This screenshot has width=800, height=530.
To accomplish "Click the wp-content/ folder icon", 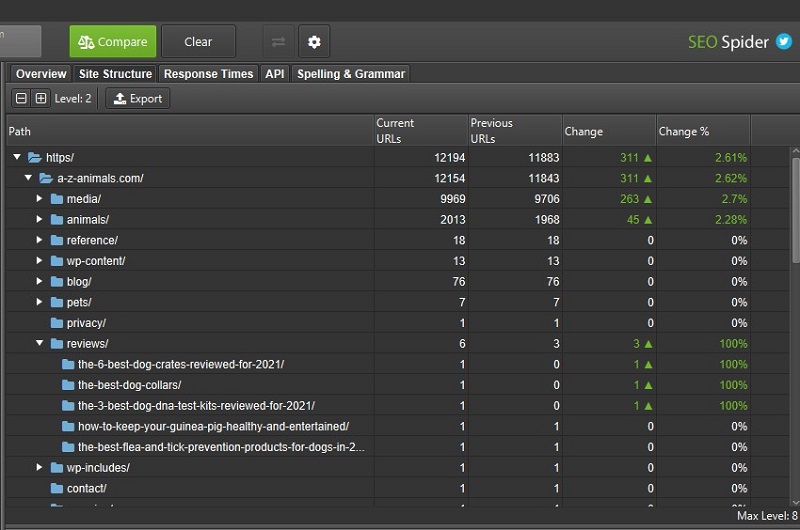I will pyautogui.click(x=57, y=261).
